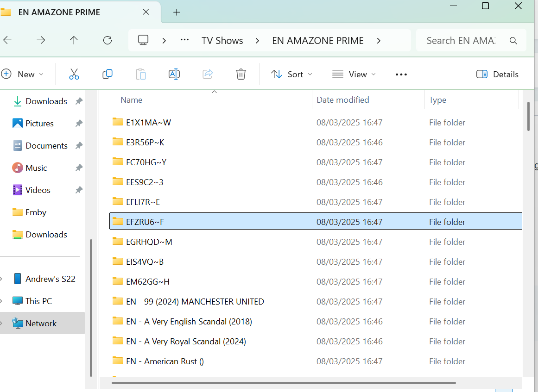Select EN - A Very English Scandal (2018)
538x392 pixels.
pos(316,321)
